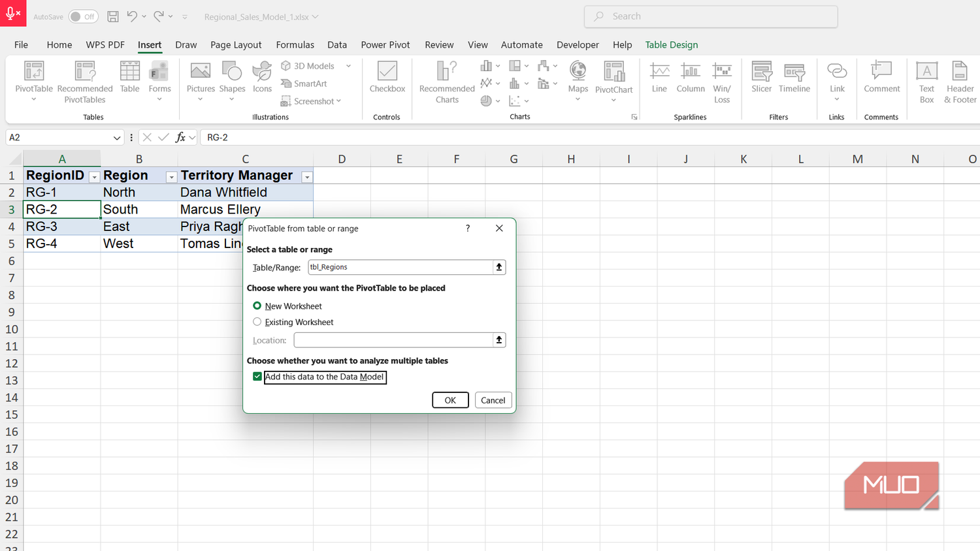980x551 pixels.
Task: Open the Forms button
Action: (159, 81)
